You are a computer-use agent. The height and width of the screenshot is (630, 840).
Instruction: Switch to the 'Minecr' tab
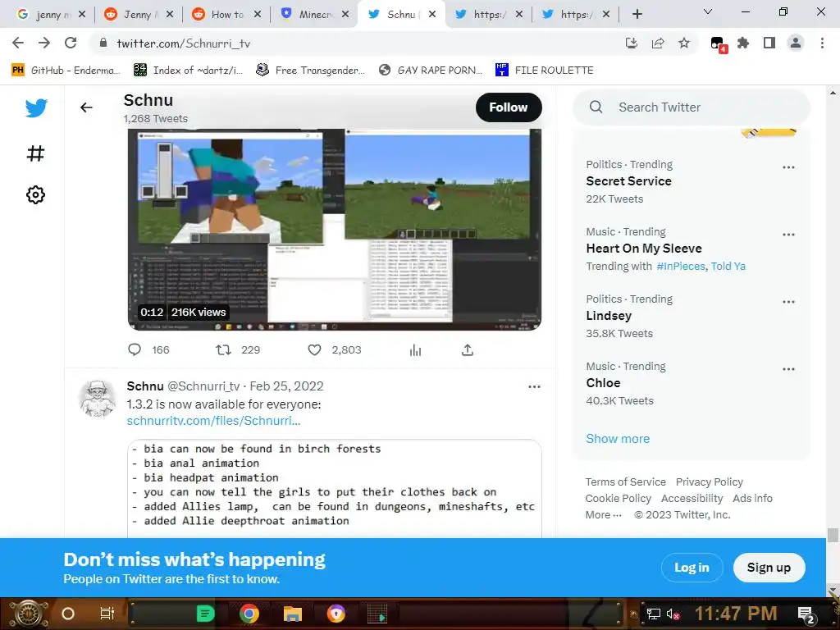click(x=313, y=15)
